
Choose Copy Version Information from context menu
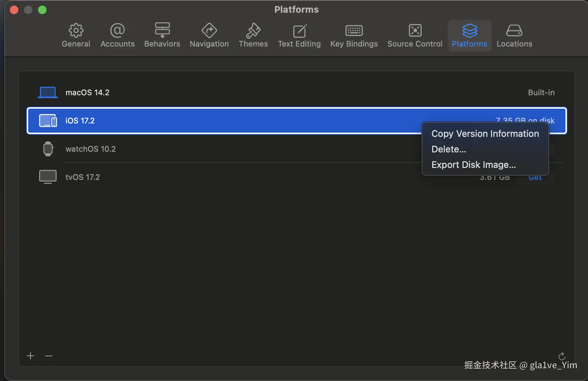(485, 134)
